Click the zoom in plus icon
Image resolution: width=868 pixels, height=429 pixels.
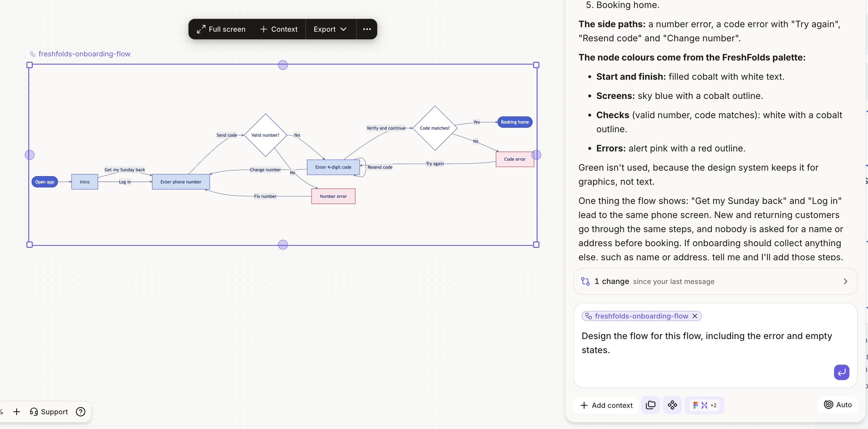(x=17, y=412)
